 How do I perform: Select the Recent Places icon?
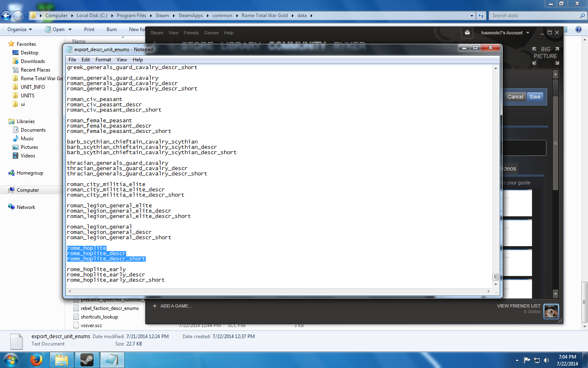coord(16,70)
